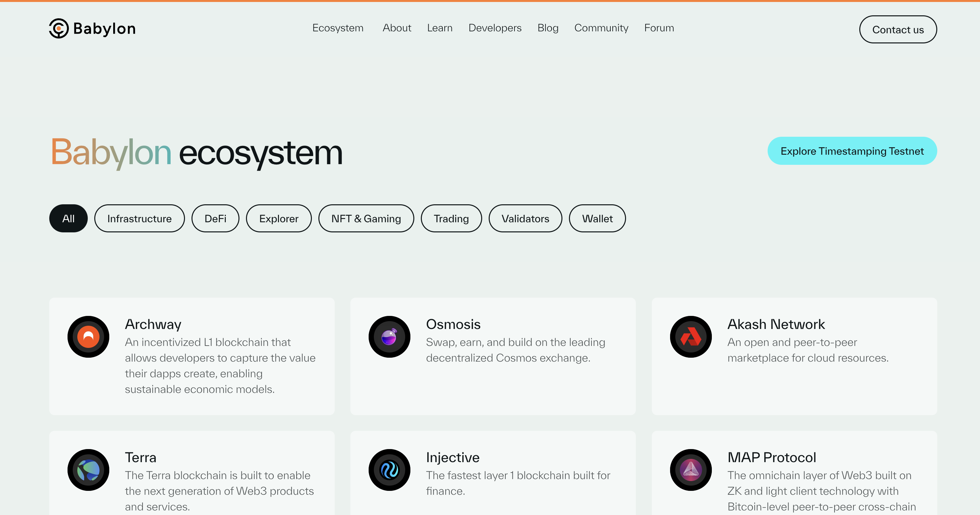Select the All filter pill
980x515 pixels.
click(69, 218)
